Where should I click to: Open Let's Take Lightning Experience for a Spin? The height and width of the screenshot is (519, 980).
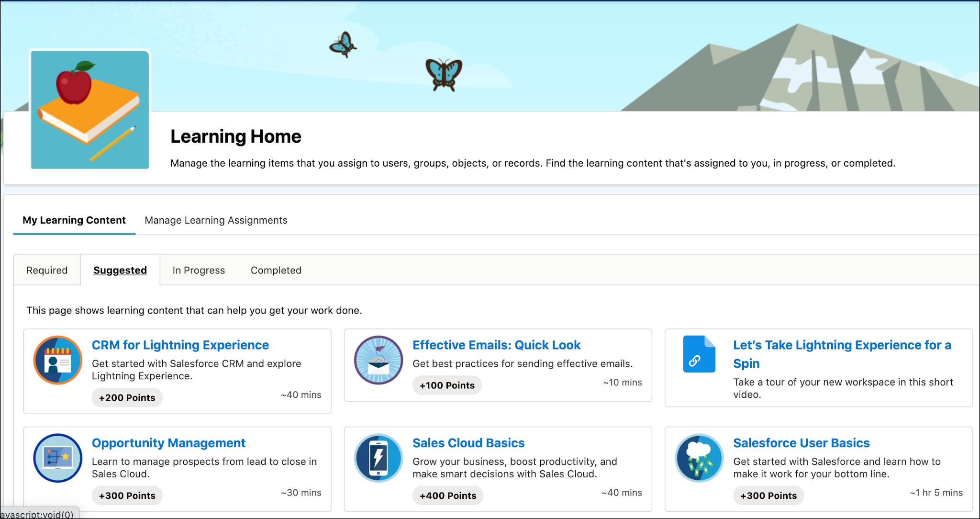[842, 354]
